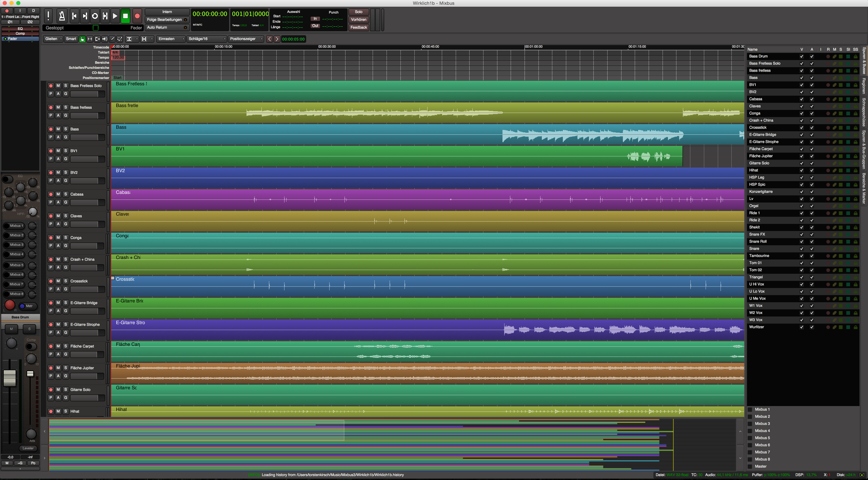Open the Regionen side tab

tap(864, 86)
